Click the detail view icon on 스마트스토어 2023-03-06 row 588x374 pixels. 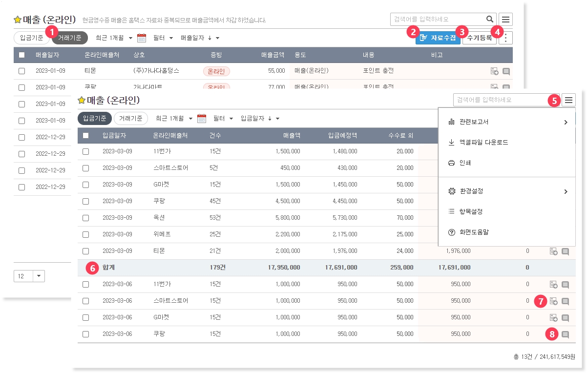pyautogui.click(x=554, y=301)
